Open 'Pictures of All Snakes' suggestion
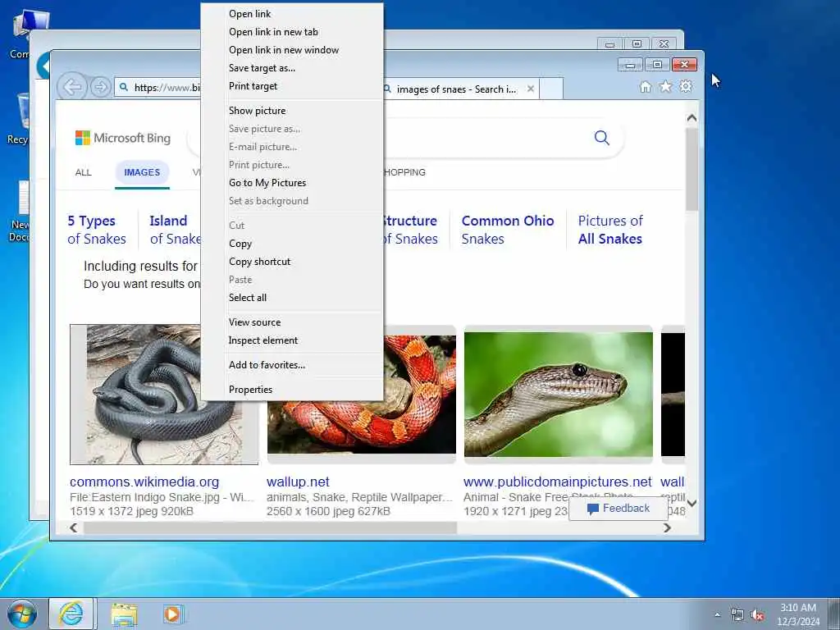 click(610, 230)
